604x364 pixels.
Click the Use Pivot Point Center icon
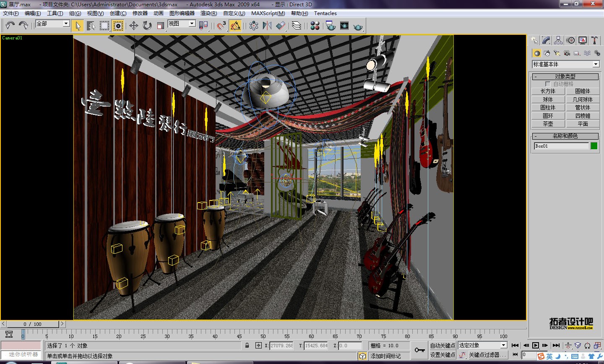[x=203, y=26]
